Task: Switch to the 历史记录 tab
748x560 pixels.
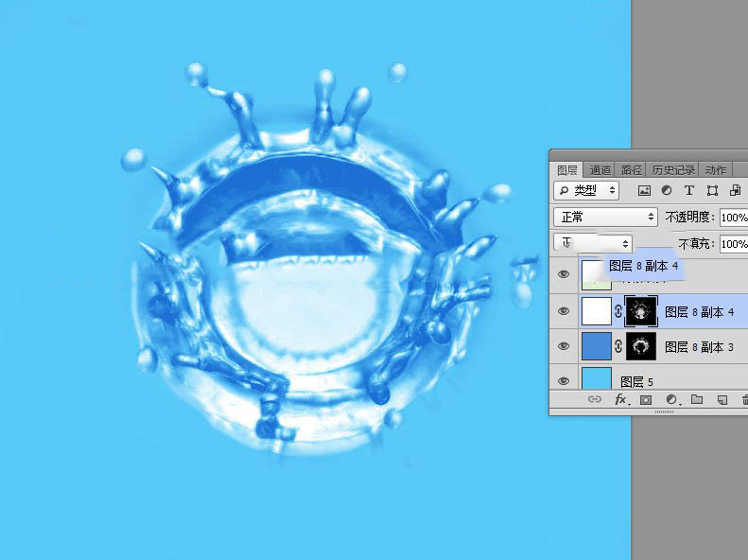Action: click(x=673, y=170)
